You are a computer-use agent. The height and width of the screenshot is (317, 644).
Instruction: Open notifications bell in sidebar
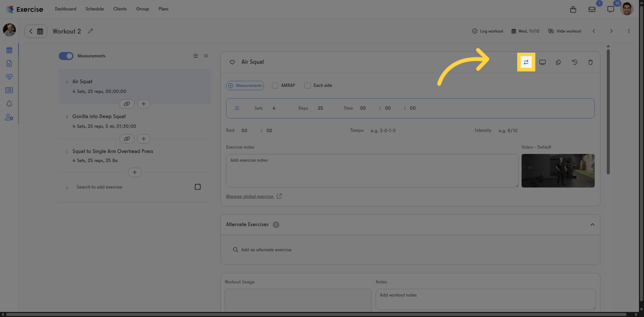coord(9,103)
